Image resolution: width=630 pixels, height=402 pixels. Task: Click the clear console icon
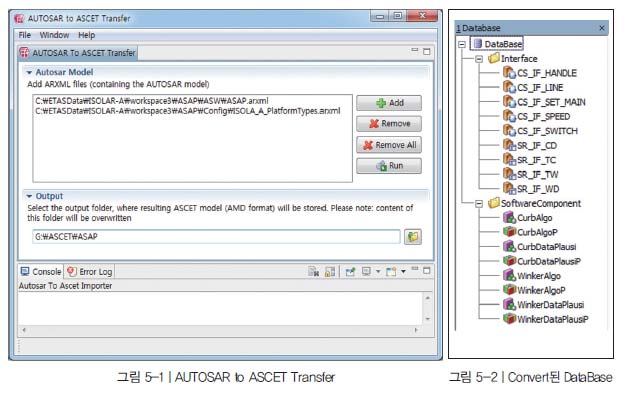coord(313,272)
